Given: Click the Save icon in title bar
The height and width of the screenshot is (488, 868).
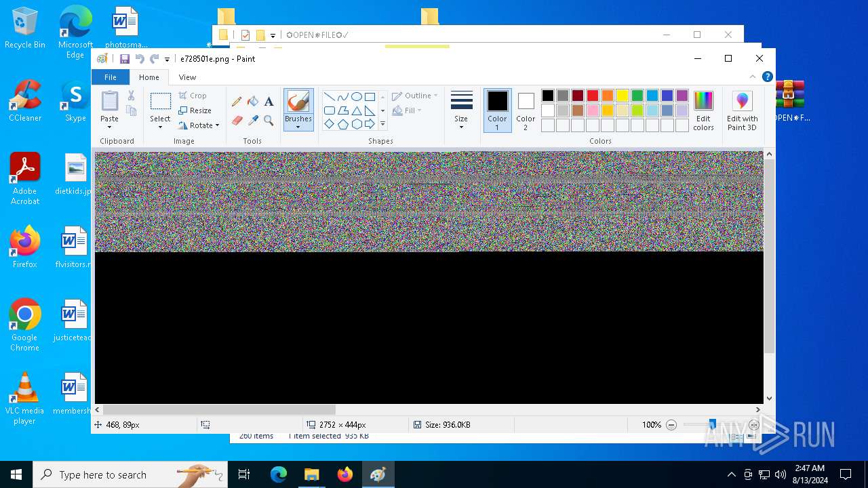Looking at the screenshot, I should click(125, 59).
